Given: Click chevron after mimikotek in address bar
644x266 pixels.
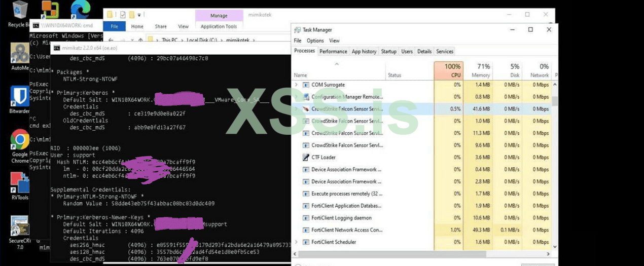Looking at the screenshot, I should tap(254, 40).
